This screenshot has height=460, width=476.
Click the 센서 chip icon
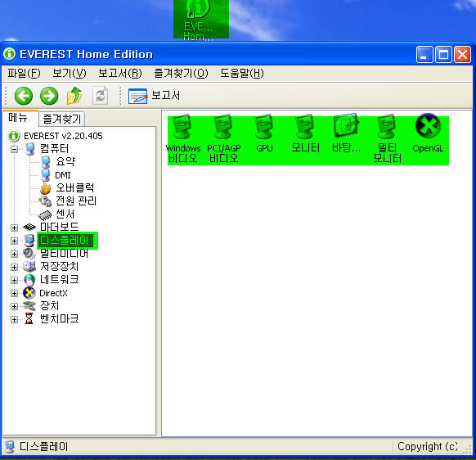(x=45, y=214)
